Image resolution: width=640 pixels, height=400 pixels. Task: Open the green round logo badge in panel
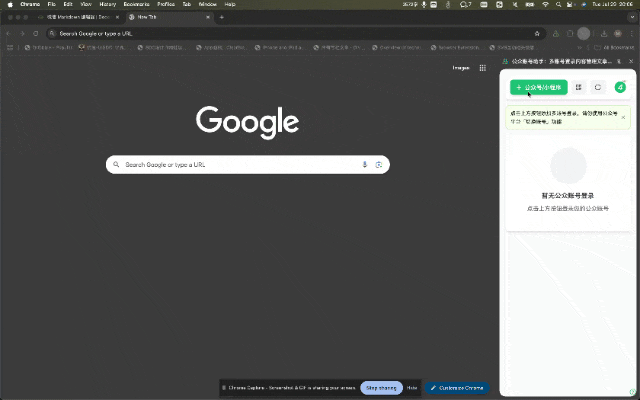(x=620, y=87)
